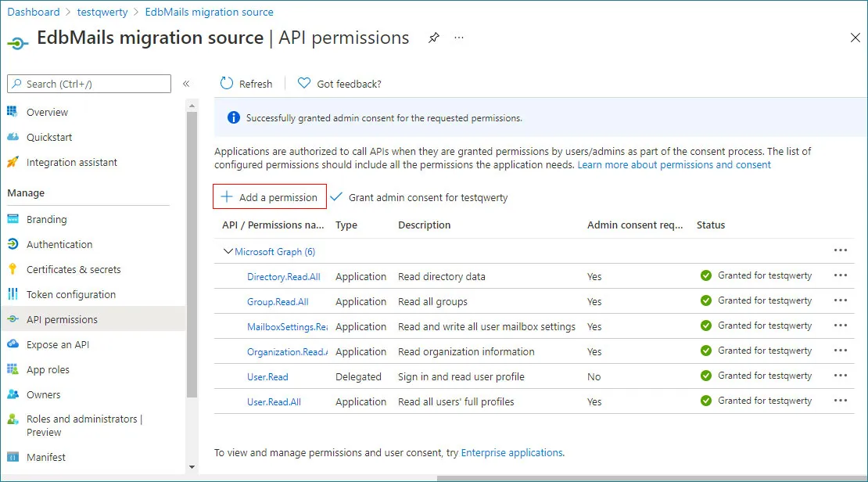This screenshot has width=868, height=482.
Task: Collapse the Microsoft Graph (6) group chevron
Action: pyautogui.click(x=228, y=251)
